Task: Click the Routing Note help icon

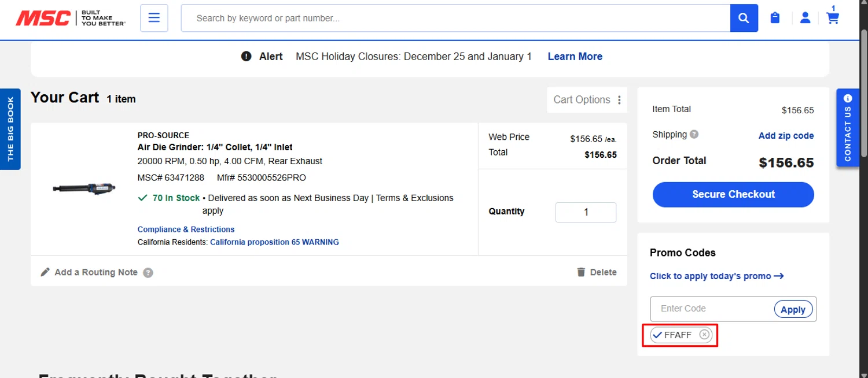Action: click(x=148, y=273)
